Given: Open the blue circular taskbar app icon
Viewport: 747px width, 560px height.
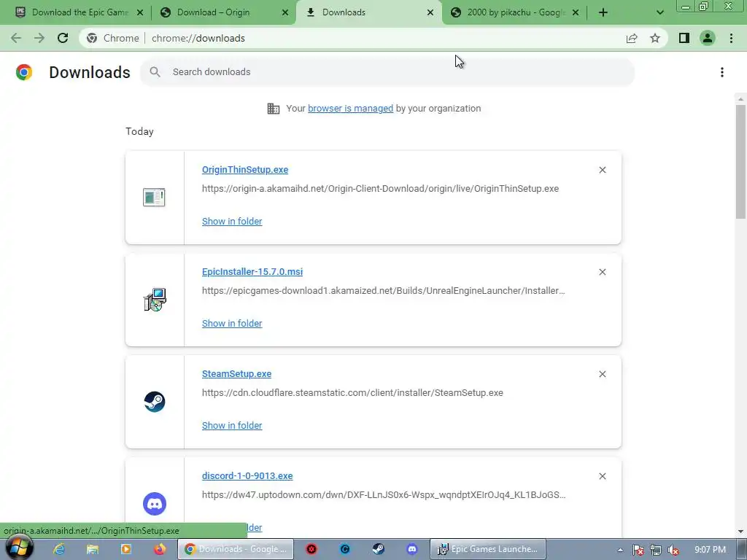Looking at the screenshot, I should click(345, 549).
